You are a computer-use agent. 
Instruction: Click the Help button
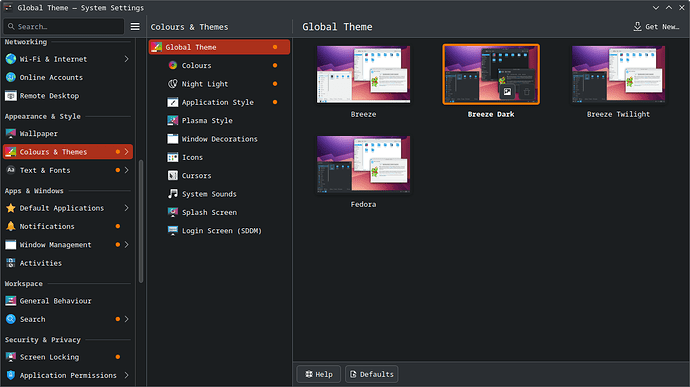click(x=319, y=374)
